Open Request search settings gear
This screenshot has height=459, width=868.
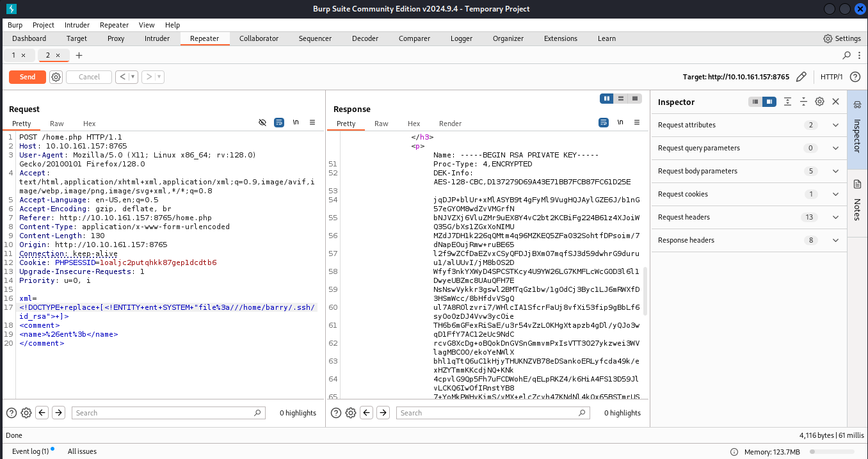(26, 413)
